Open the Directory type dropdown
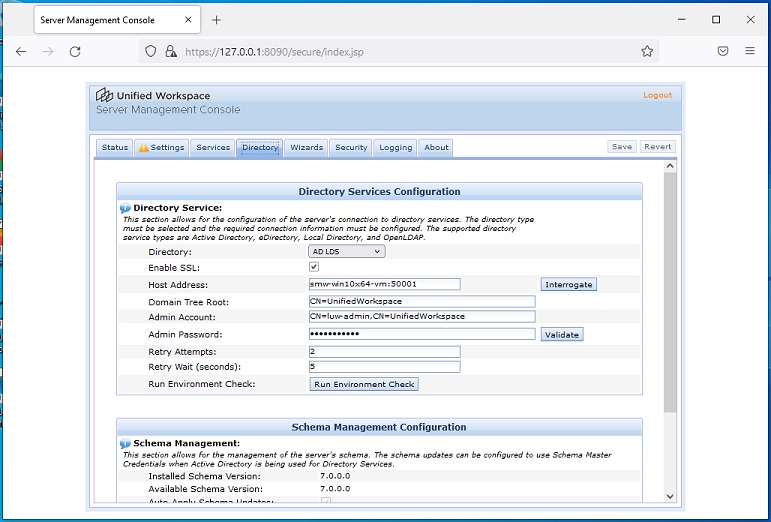 [x=347, y=252]
